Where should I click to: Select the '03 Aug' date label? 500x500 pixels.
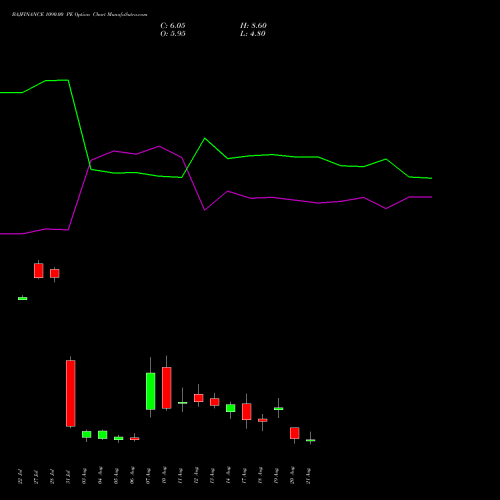point(84,476)
